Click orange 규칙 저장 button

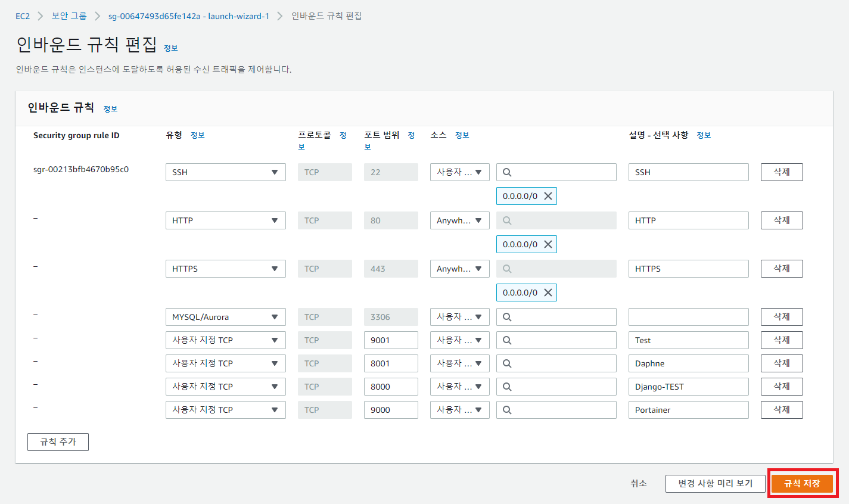[x=802, y=484]
